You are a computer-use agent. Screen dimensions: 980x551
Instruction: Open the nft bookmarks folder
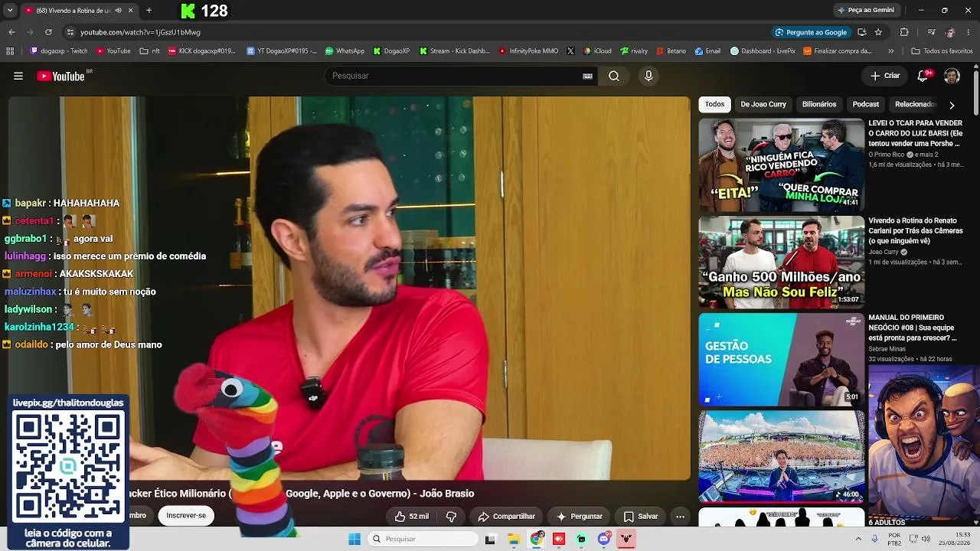tap(149, 51)
